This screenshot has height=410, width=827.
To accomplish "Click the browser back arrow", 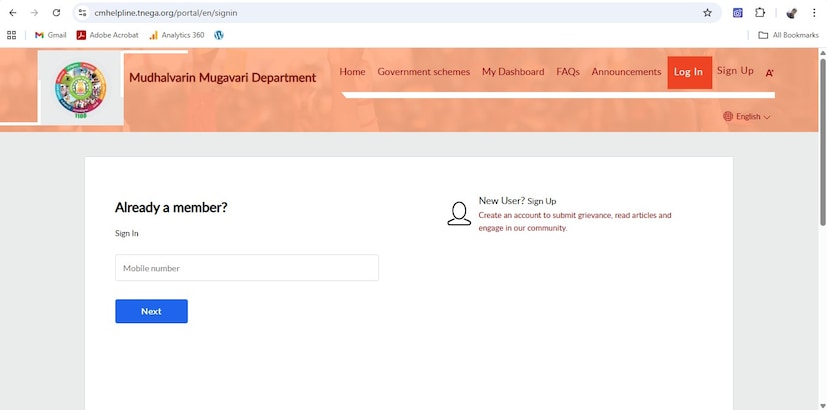I will click(13, 13).
